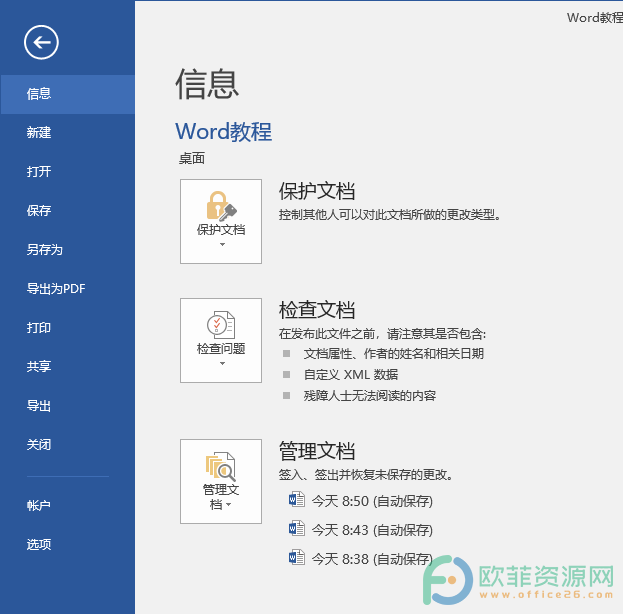
Task: Click the 检查文档 section heading
Action: (x=317, y=310)
